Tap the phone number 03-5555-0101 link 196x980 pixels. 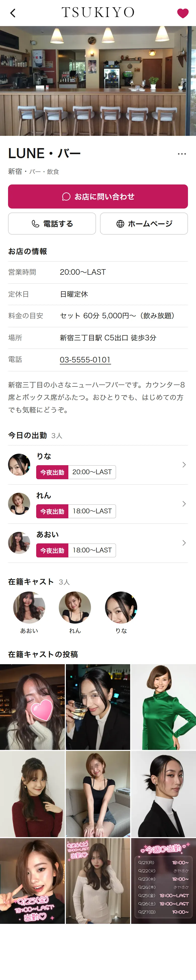85,360
